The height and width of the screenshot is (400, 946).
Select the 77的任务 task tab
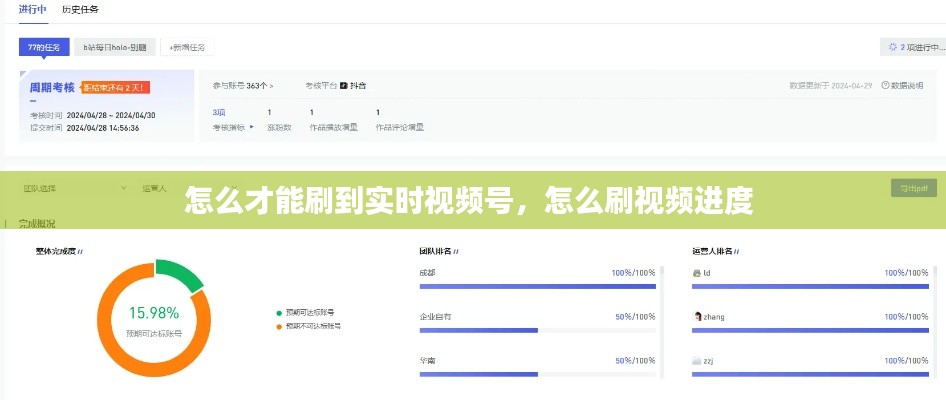pyautogui.click(x=44, y=47)
